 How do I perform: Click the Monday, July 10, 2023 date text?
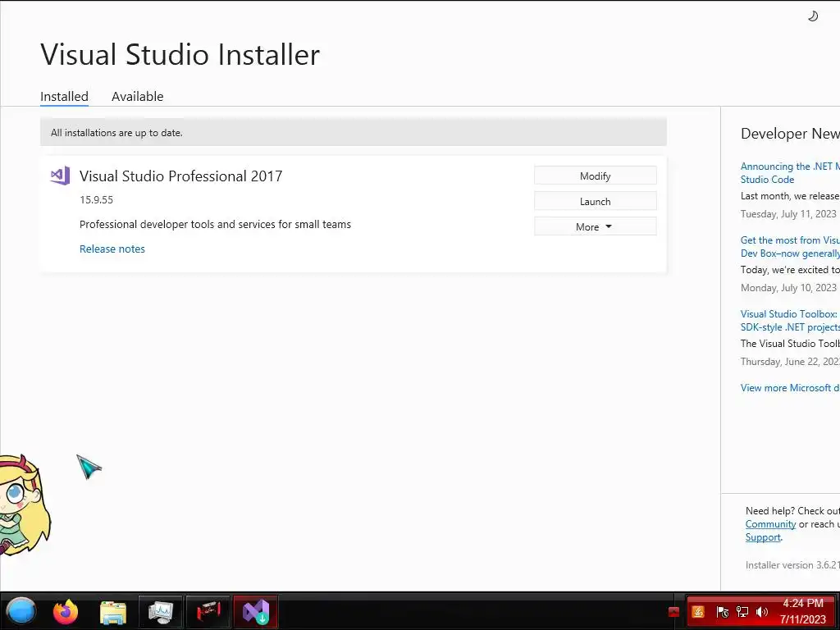[x=788, y=288]
